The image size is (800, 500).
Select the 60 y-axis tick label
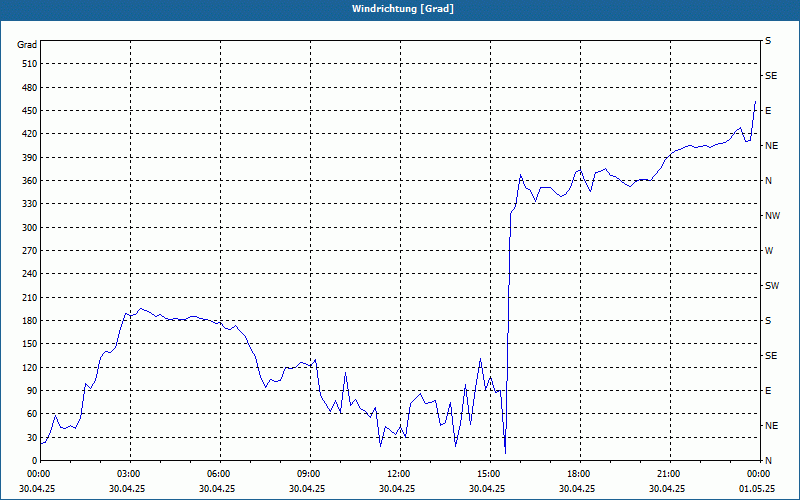[32, 413]
